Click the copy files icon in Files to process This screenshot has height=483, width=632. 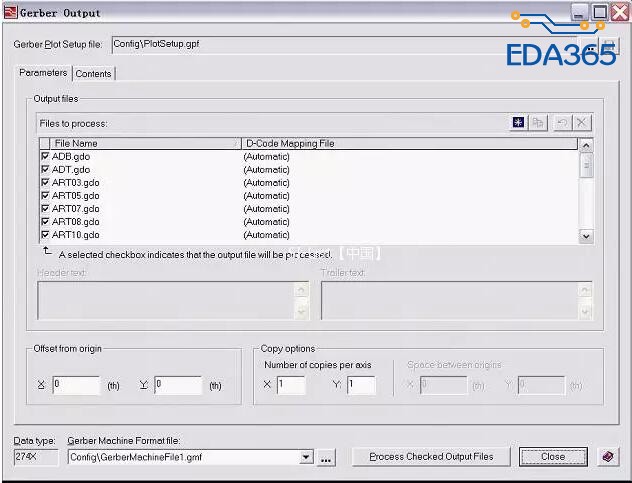(x=538, y=122)
